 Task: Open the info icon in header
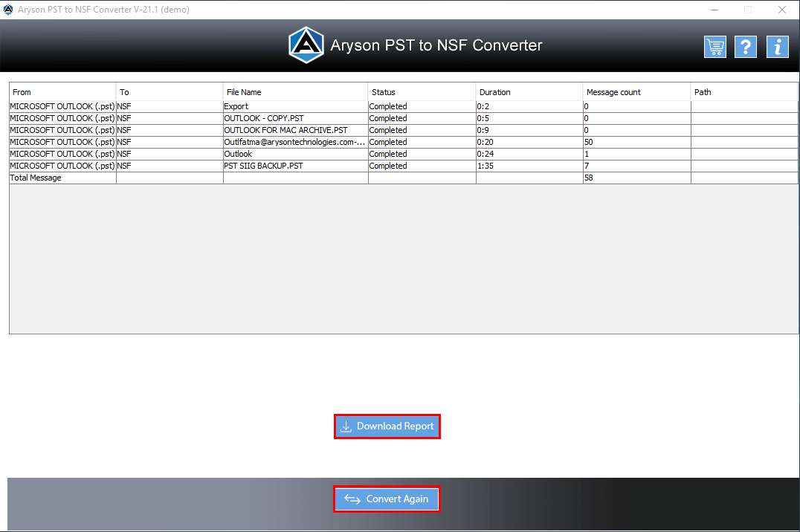(x=778, y=47)
